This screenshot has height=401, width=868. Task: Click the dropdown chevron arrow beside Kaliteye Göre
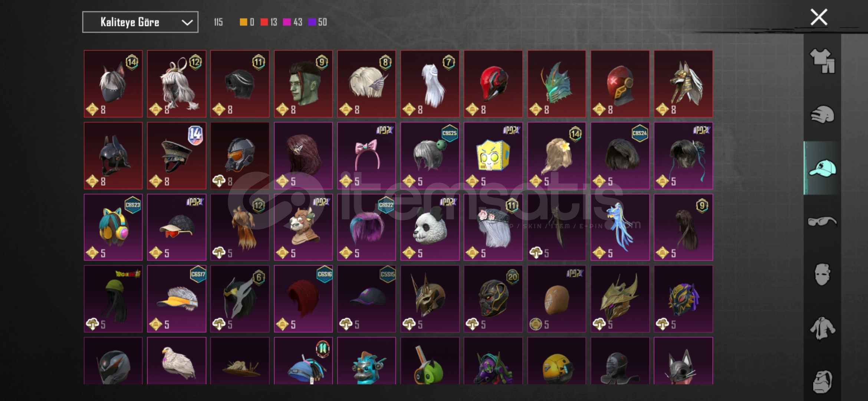point(187,22)
